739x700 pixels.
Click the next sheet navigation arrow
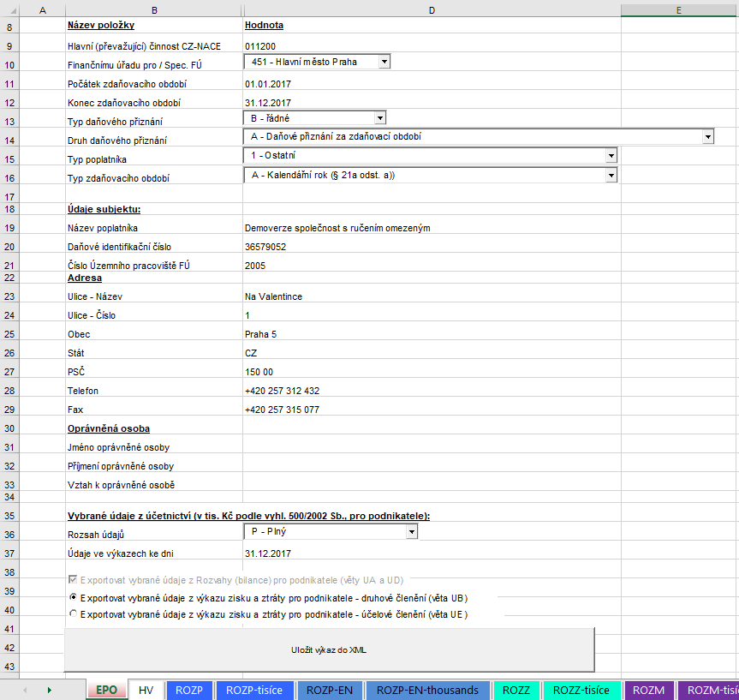(50, 690)
